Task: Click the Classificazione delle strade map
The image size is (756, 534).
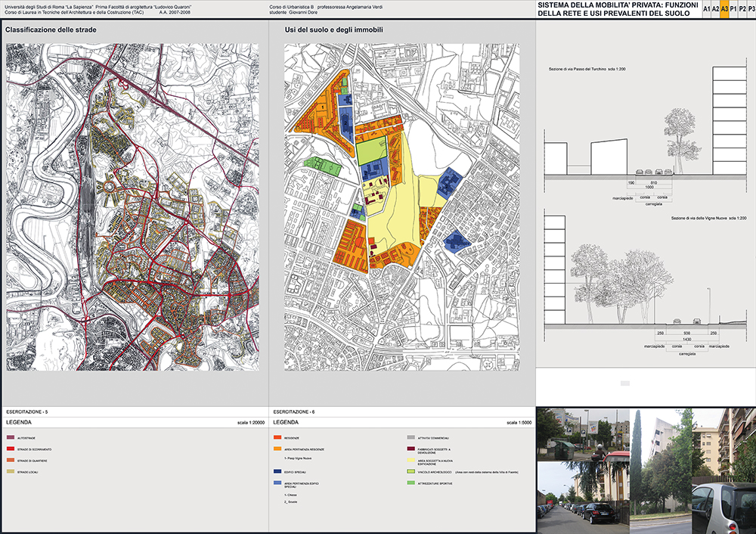Action: pos(132,206)
